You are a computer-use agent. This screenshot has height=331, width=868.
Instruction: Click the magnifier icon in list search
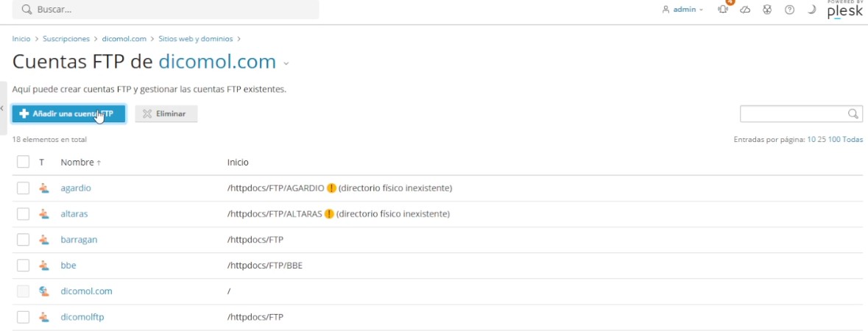pos(853,114)
